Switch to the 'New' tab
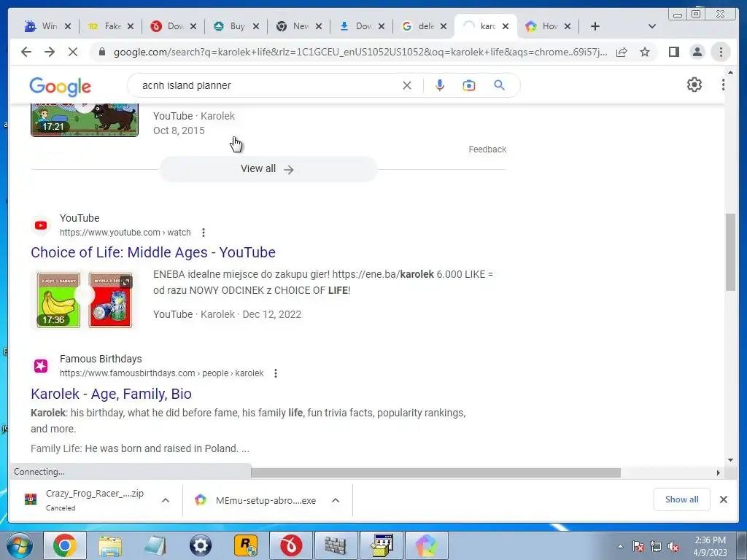The width and height of the screenshot is (747, 560). pyautogui.click(x=294, y=26)
